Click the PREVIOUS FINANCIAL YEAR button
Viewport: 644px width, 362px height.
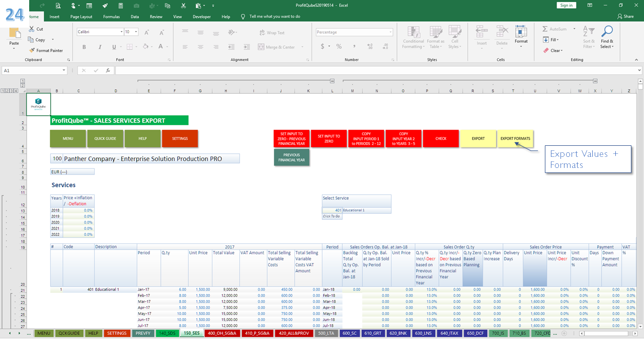[x=292, y=157]
